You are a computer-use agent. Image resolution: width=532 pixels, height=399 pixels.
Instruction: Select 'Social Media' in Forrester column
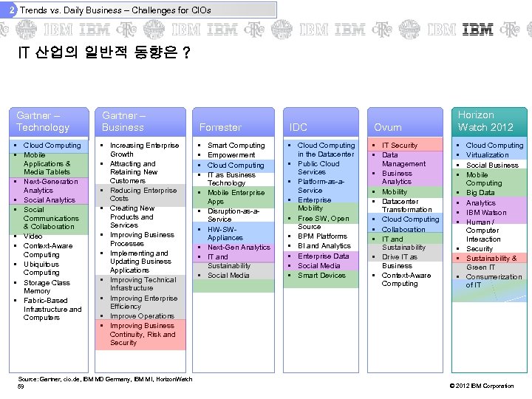(228, 275)
